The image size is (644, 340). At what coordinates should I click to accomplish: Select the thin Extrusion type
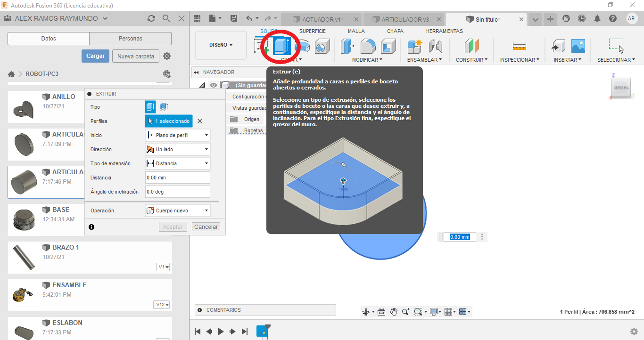(x=164, y=107)
